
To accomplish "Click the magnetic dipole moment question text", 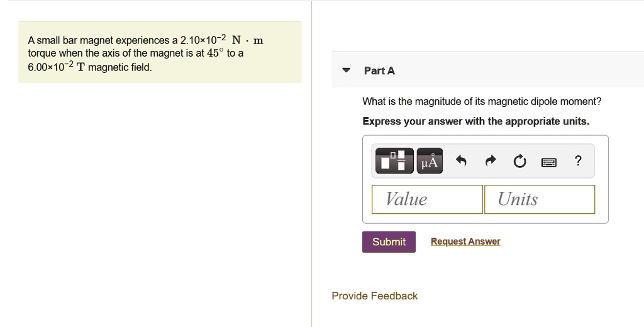I will pyautogui.click(x=482, y=101).
